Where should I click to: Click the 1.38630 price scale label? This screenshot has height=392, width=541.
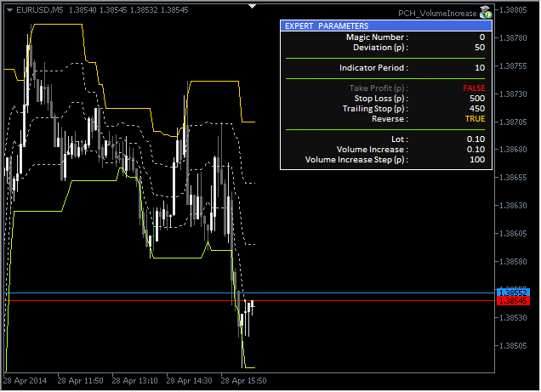tap(513, 206)
